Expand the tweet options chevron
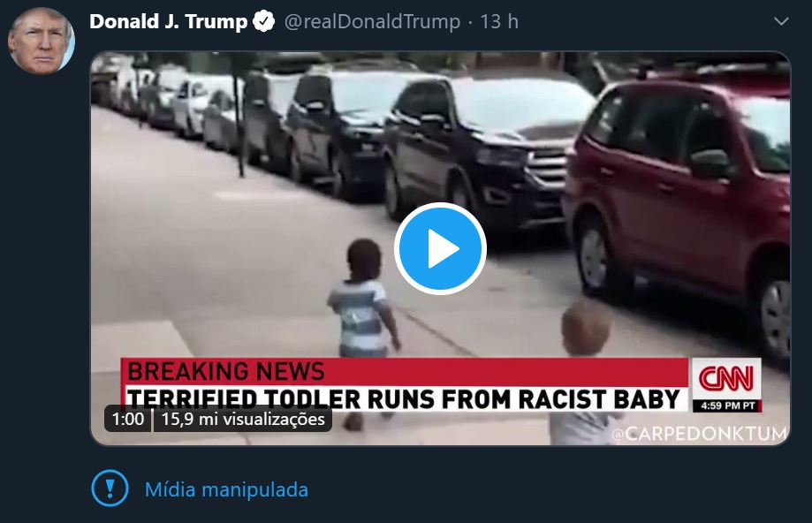This screenshot has height=523, width=812. click(781, 21)
